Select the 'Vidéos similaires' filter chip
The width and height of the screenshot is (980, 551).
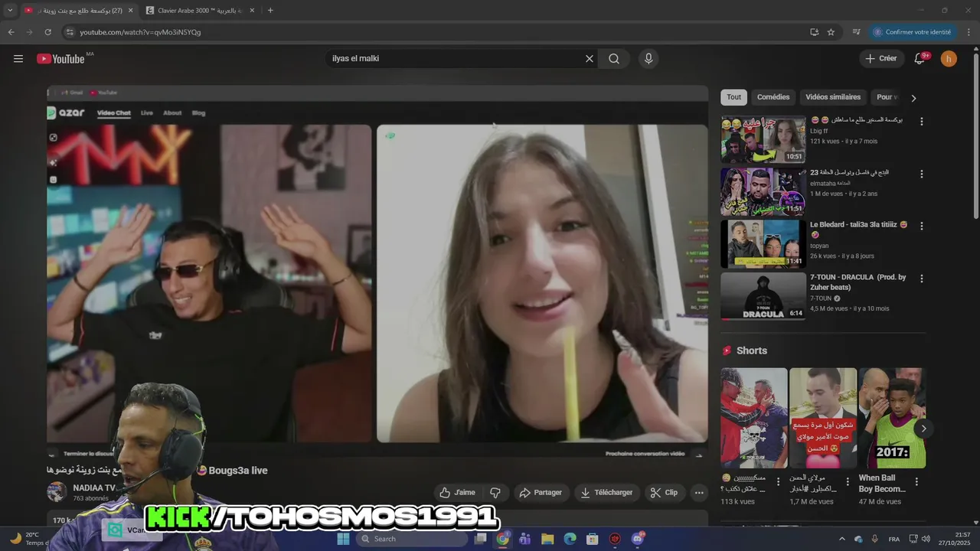(x=833, y=97)
